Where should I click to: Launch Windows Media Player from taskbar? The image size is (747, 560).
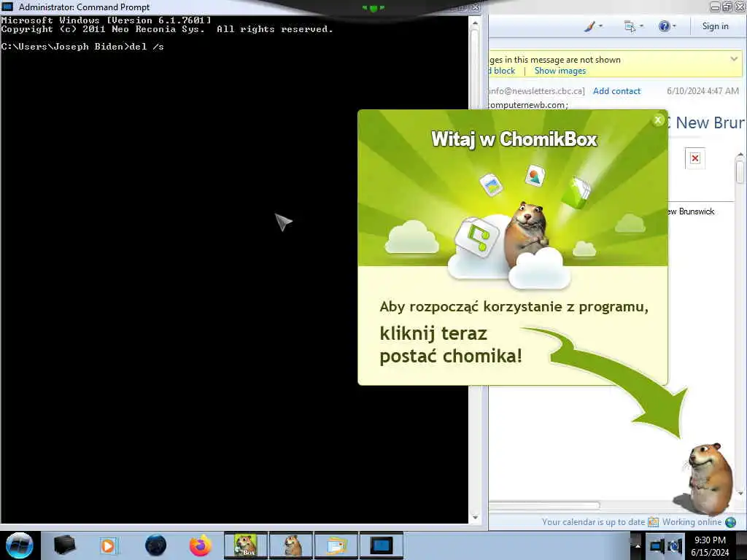(108, 545)
